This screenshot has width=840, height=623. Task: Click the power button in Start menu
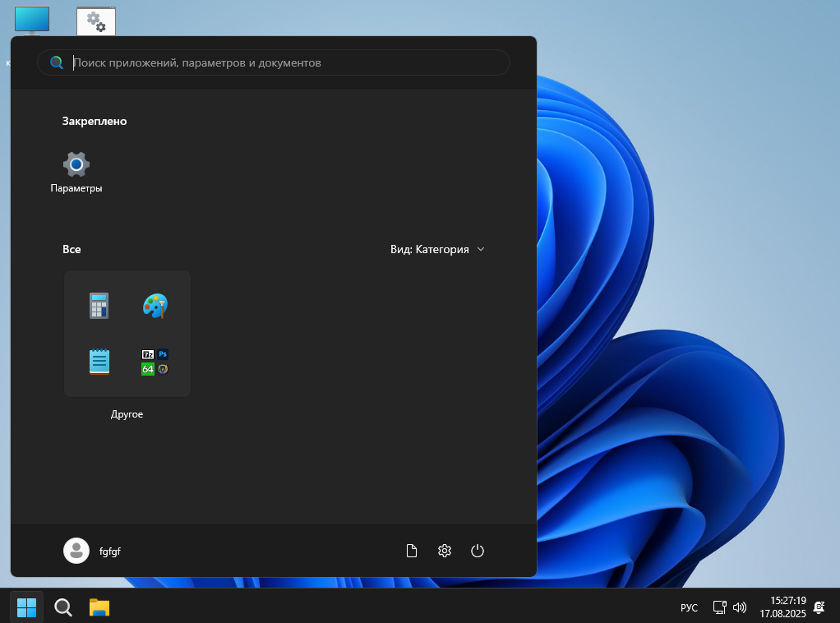[478, 551]
